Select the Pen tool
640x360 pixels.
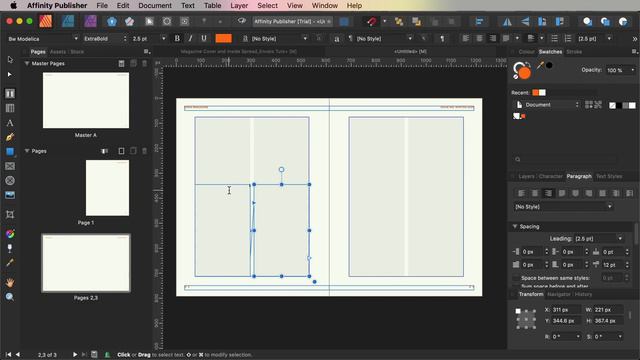10,137
